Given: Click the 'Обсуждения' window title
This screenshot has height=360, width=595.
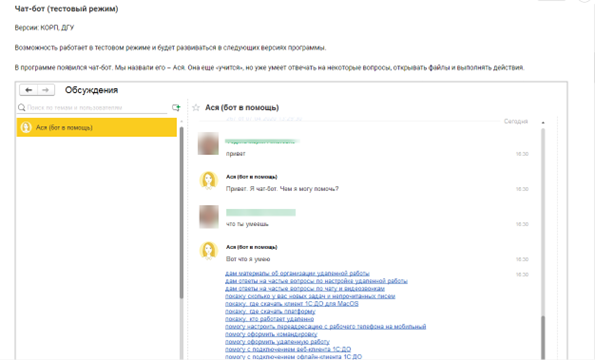Looking at the screenshot, I should coord(91,90).
